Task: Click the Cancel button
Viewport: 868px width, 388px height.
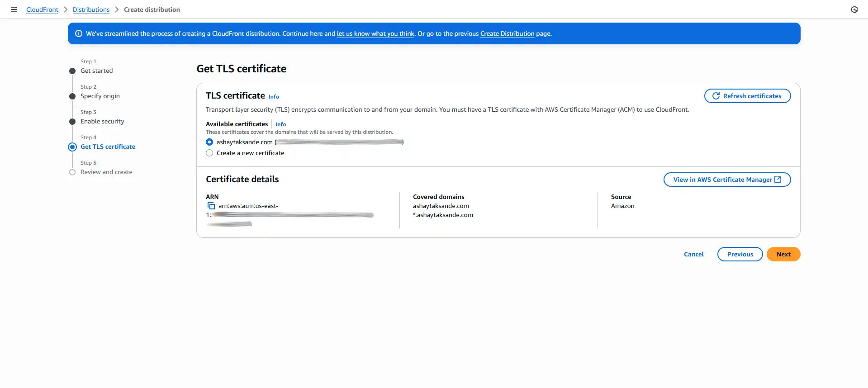Action: point(693,254)
